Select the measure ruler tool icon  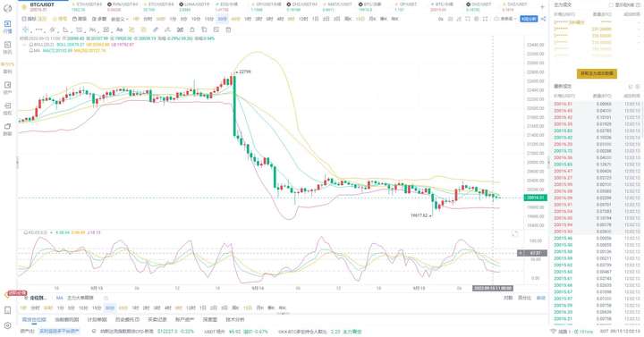[106, 29]
